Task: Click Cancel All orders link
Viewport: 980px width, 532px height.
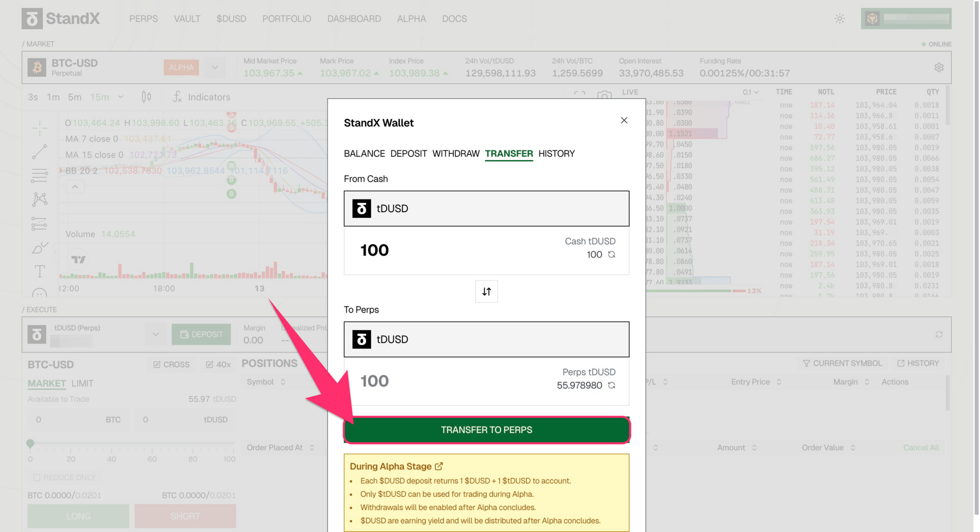Action: coord(921,448)
